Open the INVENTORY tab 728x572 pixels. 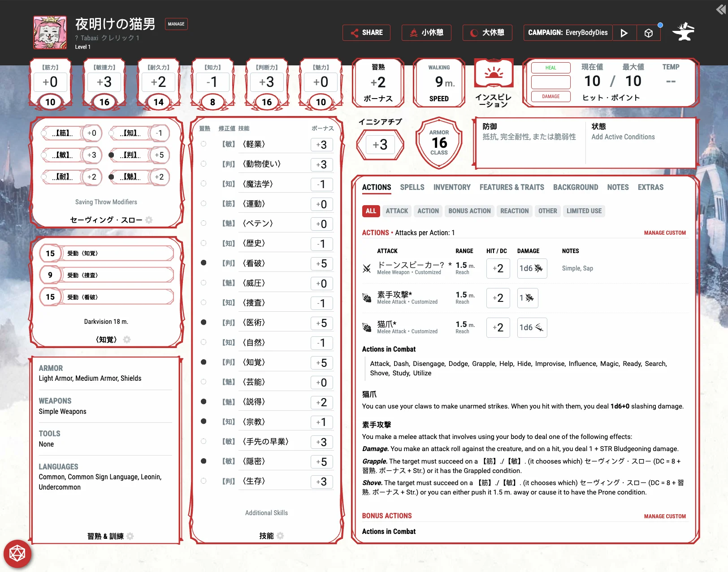[451, 187]
